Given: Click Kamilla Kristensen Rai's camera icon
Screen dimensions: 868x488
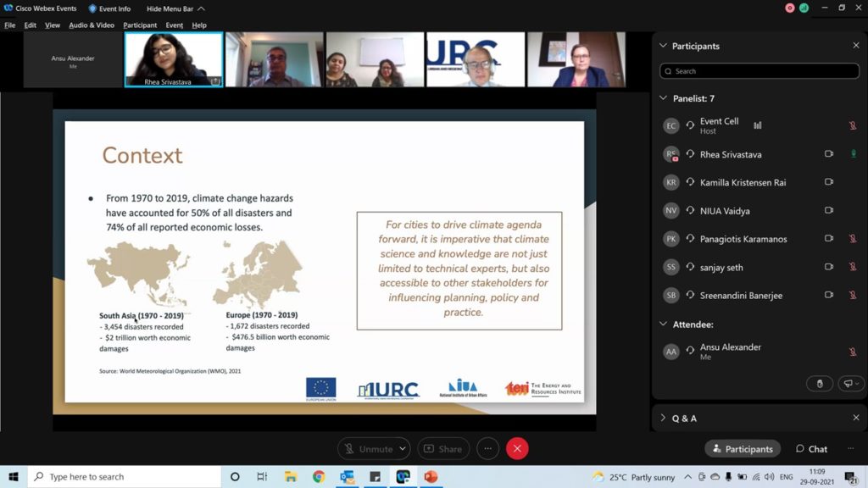Looking at the screenshot, I should pos(829,182).
